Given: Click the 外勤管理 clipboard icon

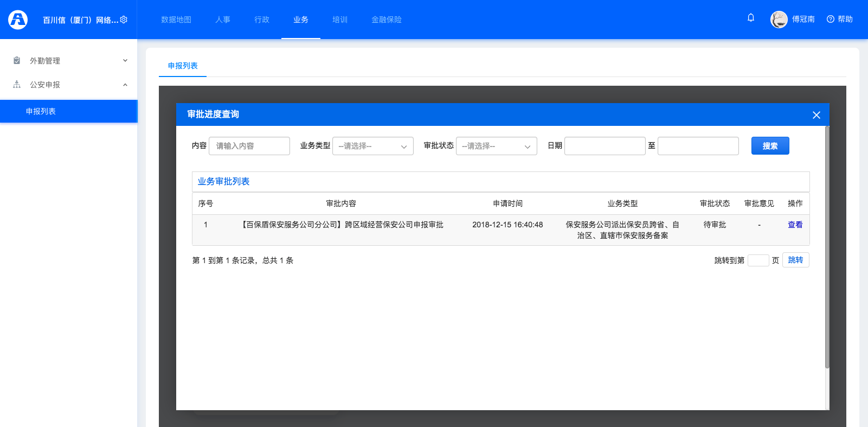Looking at the screenshot, I should coord(17,61).
